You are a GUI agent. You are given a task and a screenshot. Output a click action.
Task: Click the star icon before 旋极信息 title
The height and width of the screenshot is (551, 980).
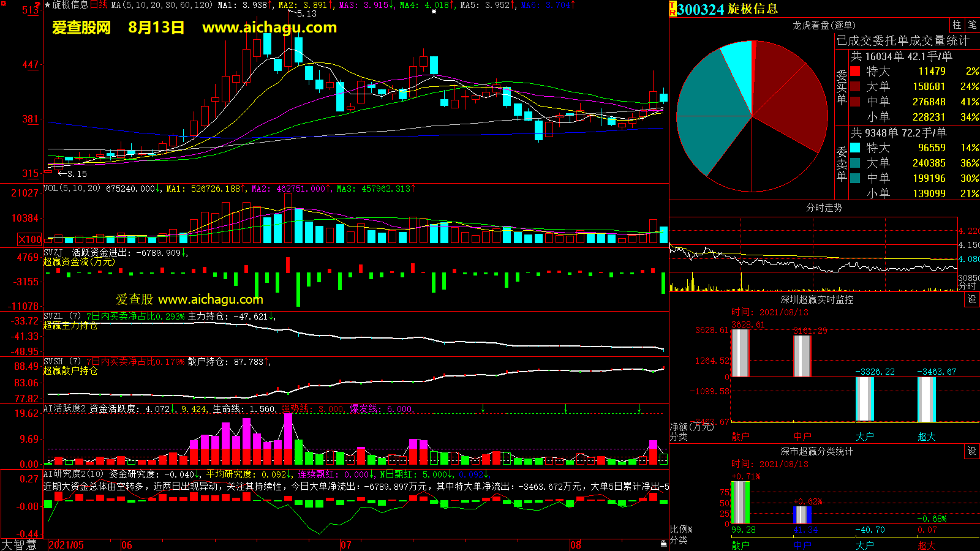[48, 5]
